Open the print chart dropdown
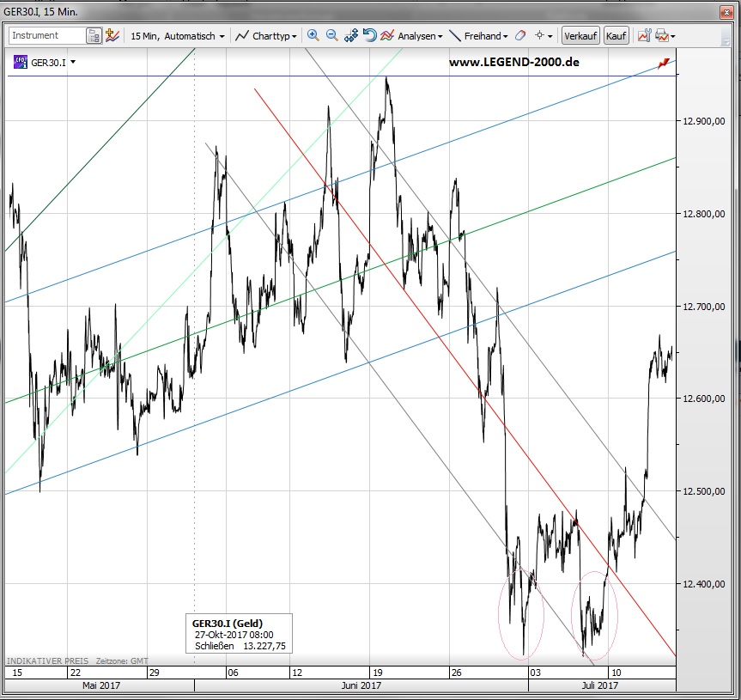 click(x=665, y=36)
